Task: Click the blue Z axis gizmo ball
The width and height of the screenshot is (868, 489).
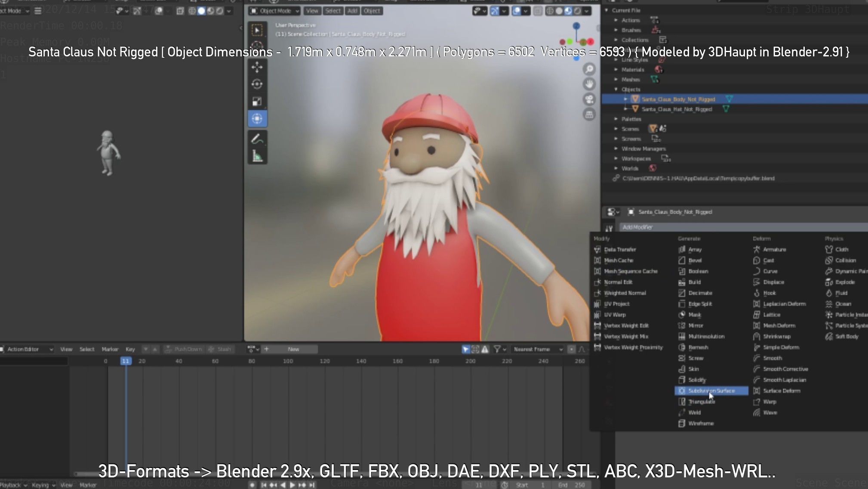Action: tap(576, 26)
